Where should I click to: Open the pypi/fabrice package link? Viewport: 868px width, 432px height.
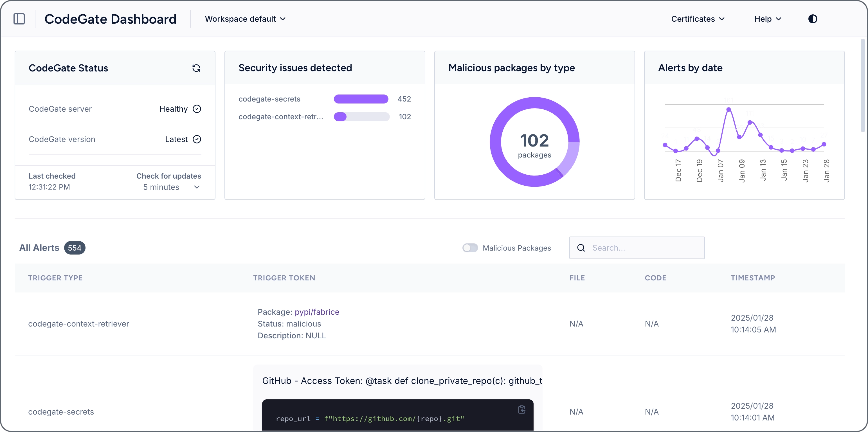point(317,312)
